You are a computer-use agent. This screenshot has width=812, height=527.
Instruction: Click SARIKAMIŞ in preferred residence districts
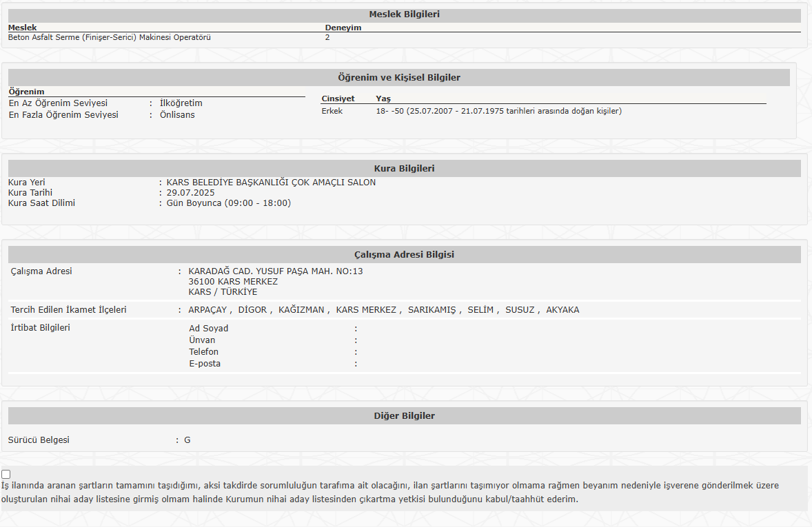pos(432,310)
